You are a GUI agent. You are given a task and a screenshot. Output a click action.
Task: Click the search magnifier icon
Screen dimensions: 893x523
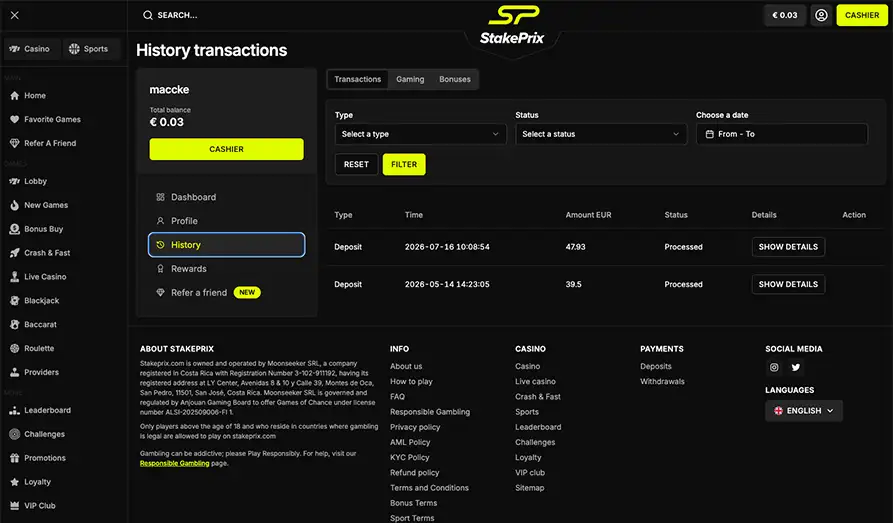[x=148, y=15]
